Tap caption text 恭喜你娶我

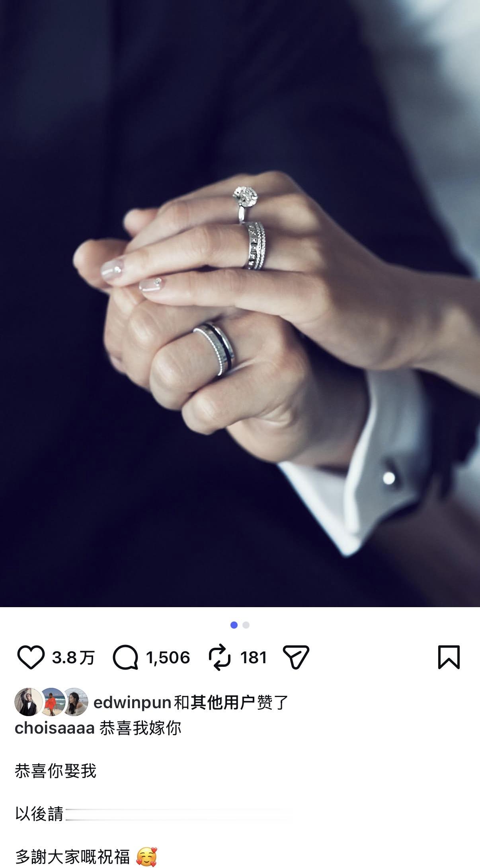click(x=56, y=771)
